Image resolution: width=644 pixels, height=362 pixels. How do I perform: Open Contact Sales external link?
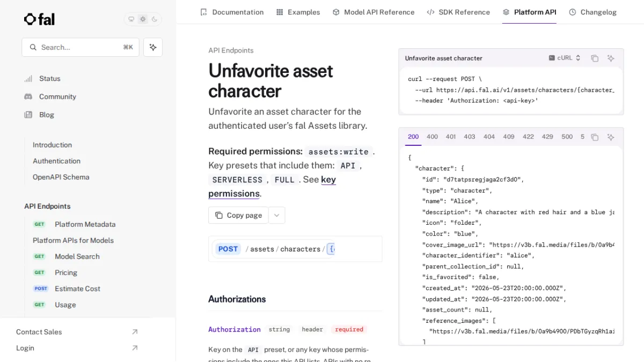click(x=77, y=332)
